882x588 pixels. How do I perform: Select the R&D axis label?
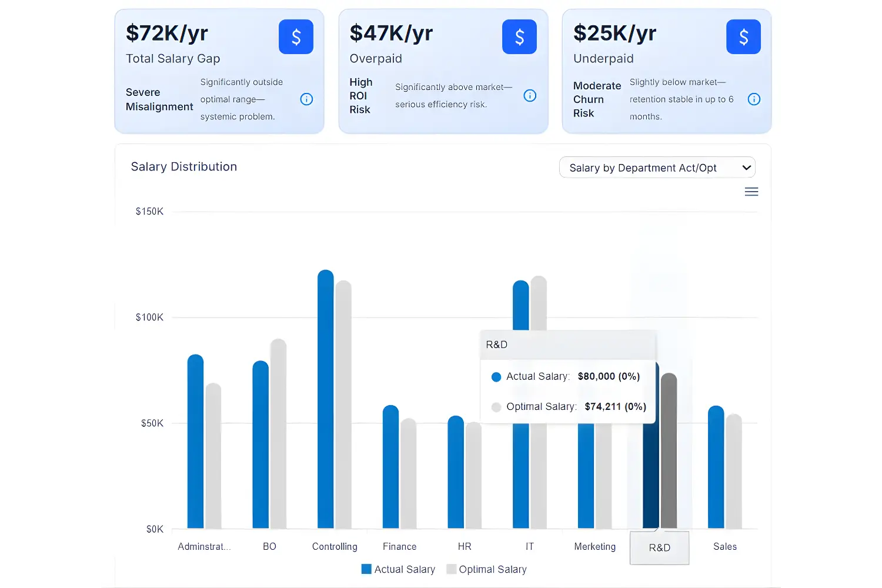(x=659, y=547)
